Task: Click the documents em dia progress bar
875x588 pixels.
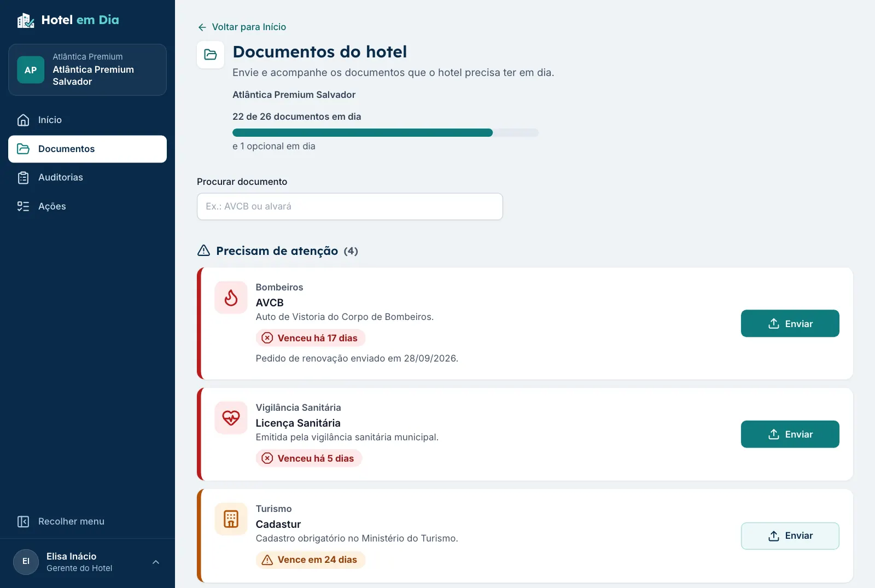Action: click(386, 133)
